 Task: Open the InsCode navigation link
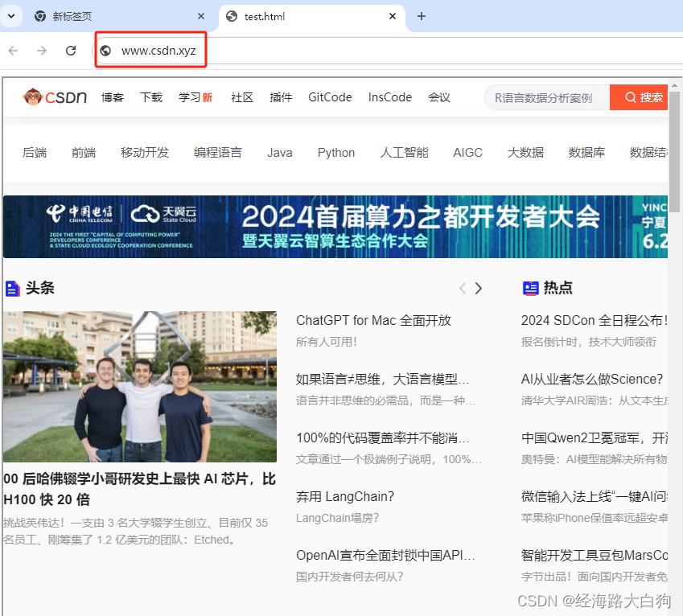pos(390,97)
